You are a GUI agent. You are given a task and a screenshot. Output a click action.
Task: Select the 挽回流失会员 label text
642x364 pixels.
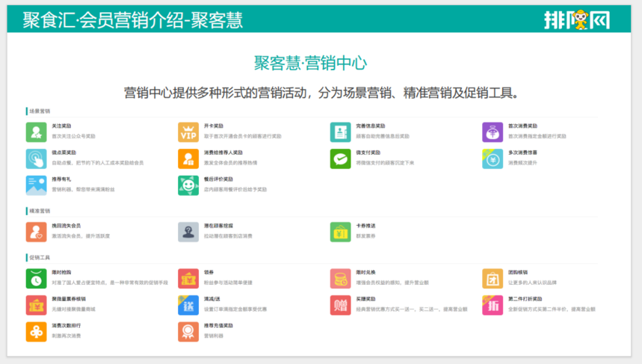(67, 226)
